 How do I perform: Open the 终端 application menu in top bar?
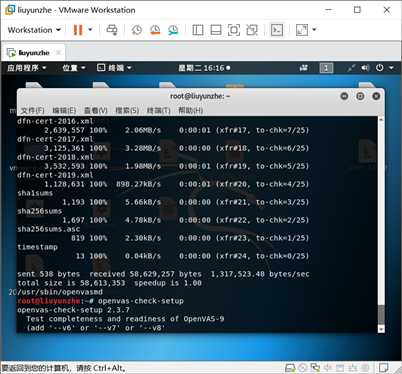114,68
